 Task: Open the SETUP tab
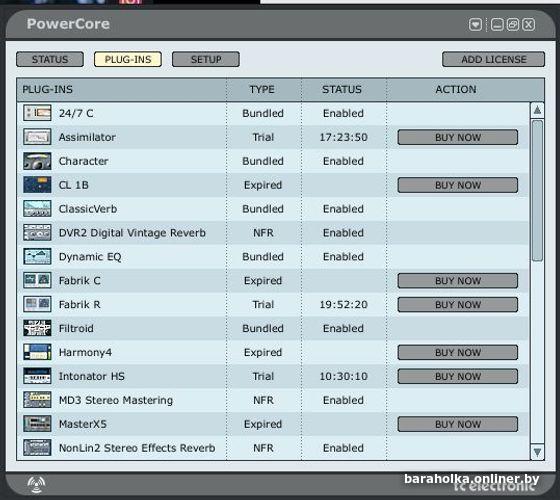click(x=206, y=59)
